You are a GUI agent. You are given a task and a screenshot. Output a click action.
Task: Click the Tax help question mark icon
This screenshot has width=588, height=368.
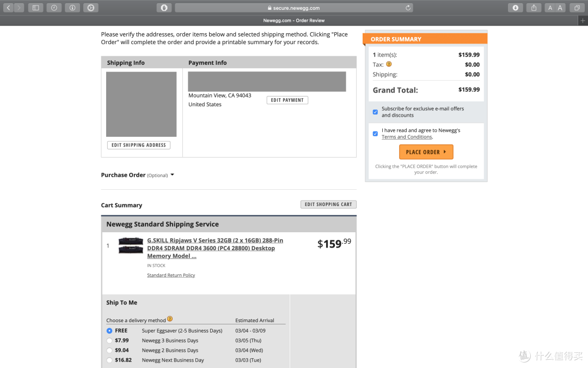(389, 64)
